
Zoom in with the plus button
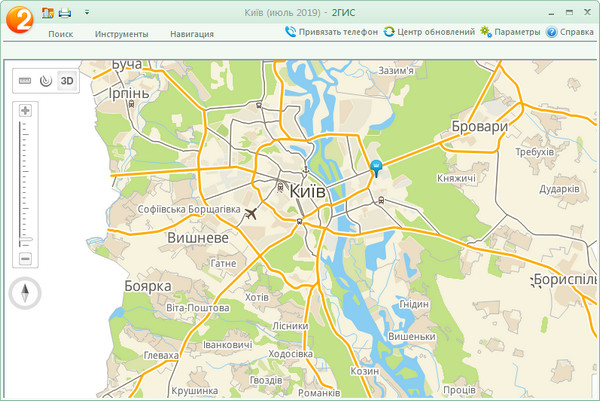coord(25,110)
